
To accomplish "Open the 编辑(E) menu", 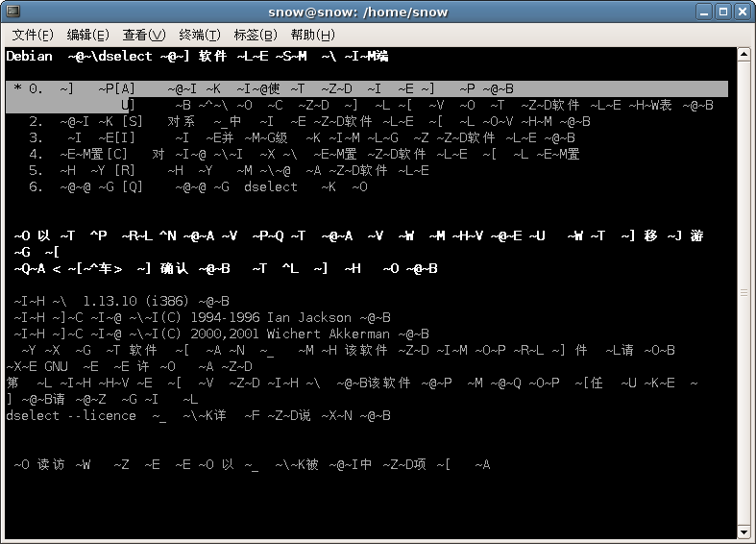I will click(87, 35).
